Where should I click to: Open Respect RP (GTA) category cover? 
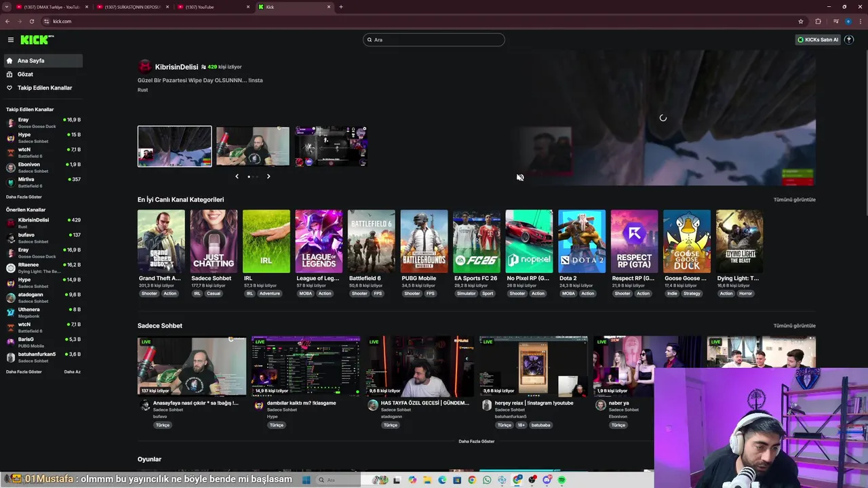pyautogui.click(x=634, y=241)
